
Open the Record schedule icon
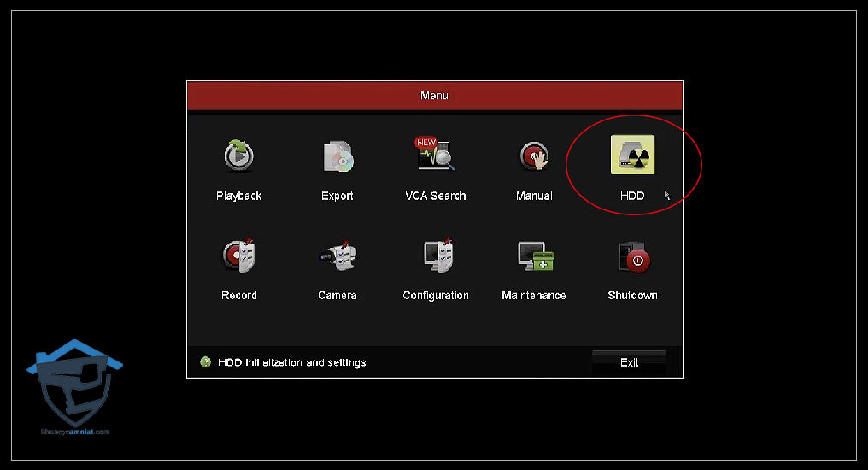coord(239,256)
